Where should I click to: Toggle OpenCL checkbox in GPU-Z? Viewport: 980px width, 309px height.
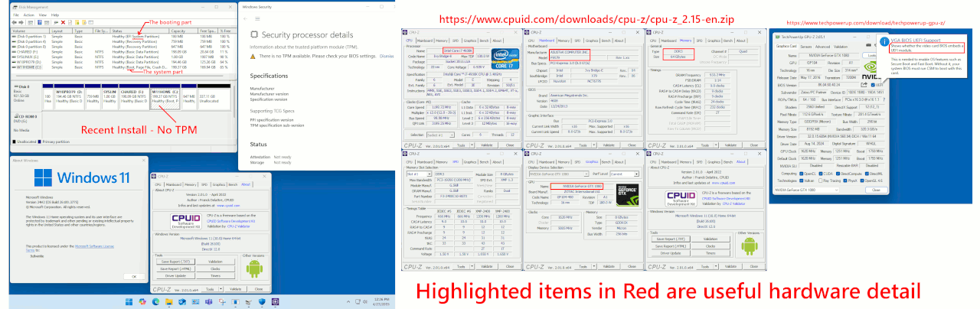point(802,174)
